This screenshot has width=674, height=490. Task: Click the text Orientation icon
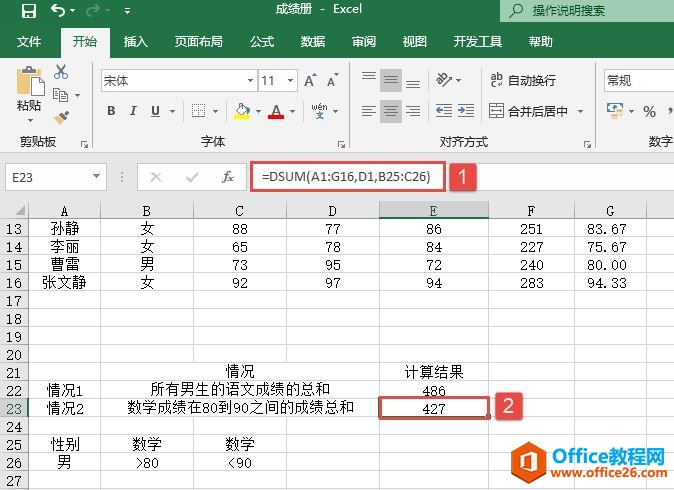click(444, 80)
